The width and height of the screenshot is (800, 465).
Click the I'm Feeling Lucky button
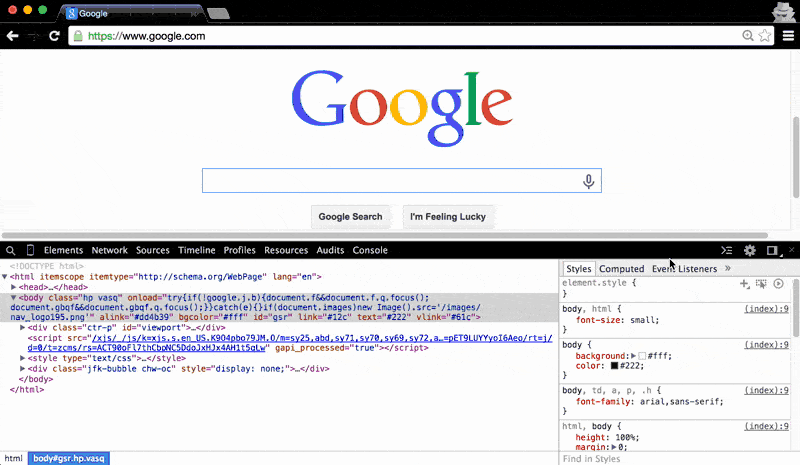tap(448, 216)
